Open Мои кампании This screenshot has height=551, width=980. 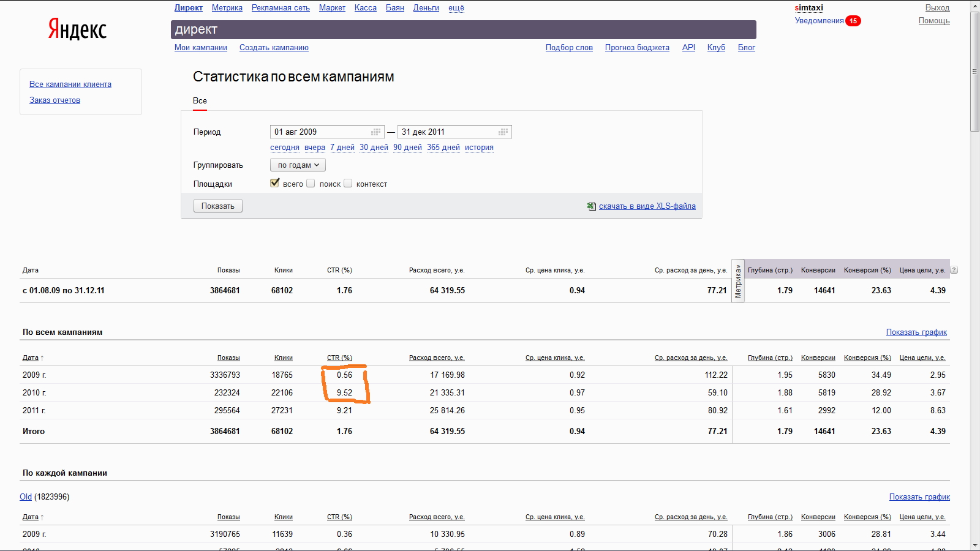pos(201,48)
